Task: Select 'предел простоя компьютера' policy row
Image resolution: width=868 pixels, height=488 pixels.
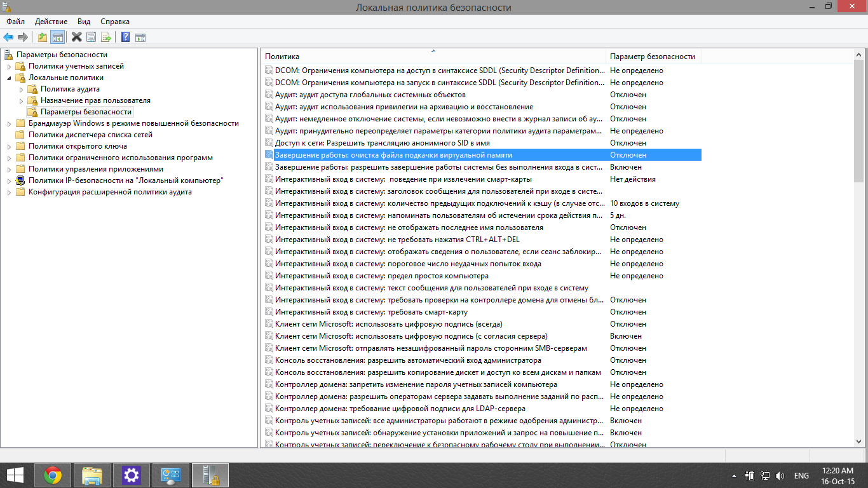Action: (482, 276)
